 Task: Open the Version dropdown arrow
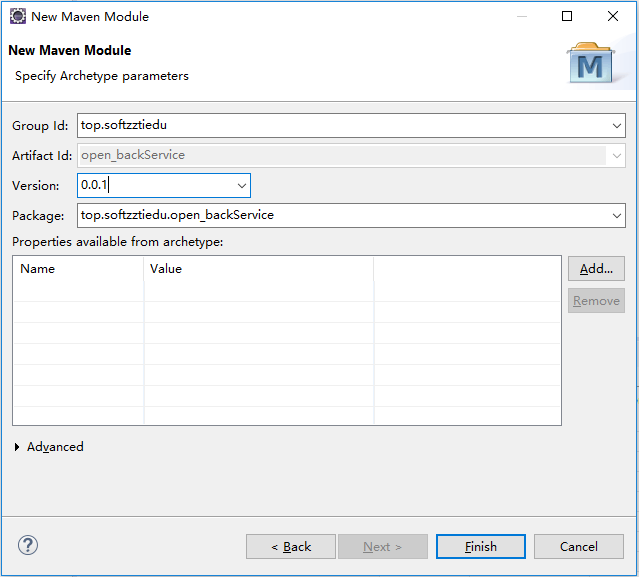point(242,186)
